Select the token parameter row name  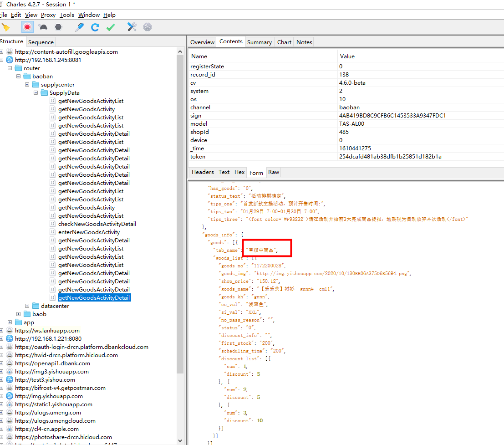coord(198,157)
